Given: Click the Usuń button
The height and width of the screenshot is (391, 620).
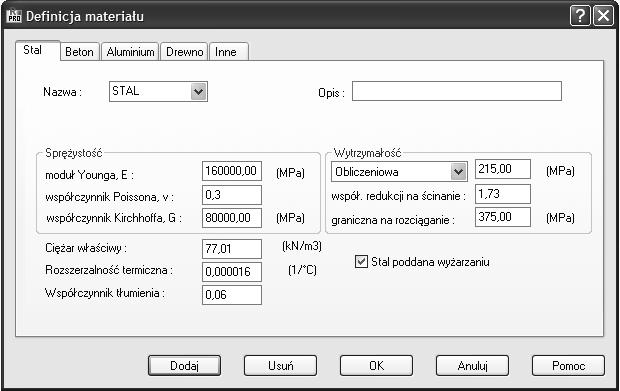Looking at the screenshot, I should coord(280,365).
